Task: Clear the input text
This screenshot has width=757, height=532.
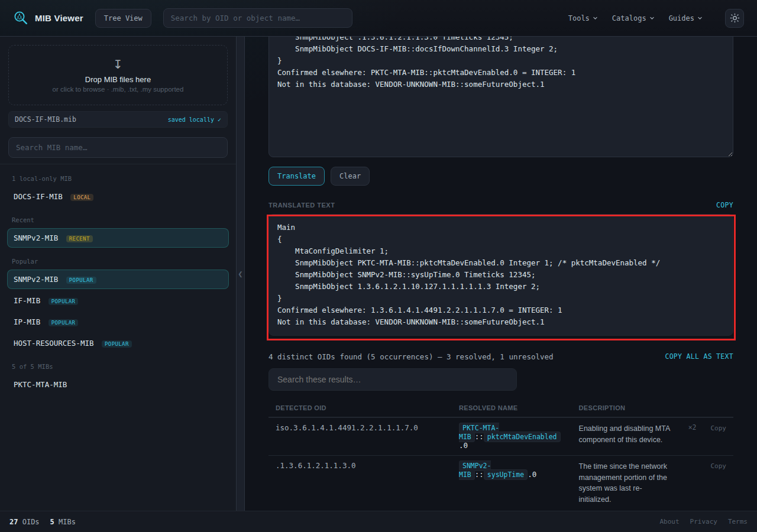Action: point(350,176)
